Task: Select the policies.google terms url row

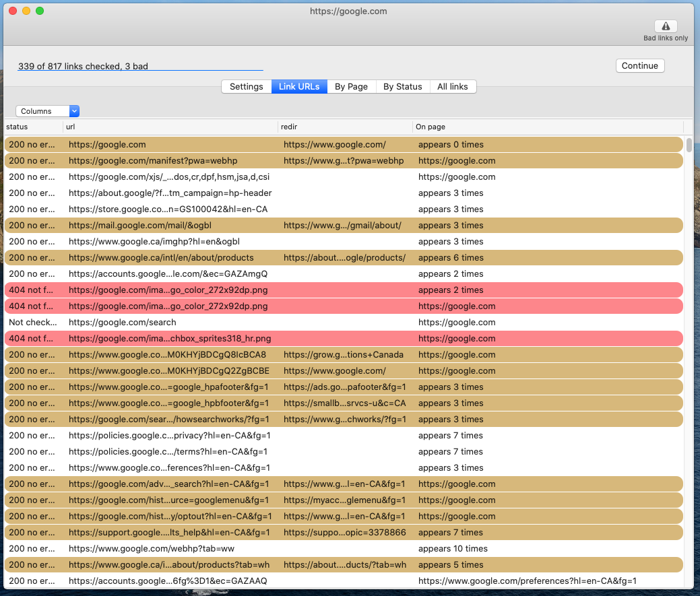Action: pos(344,451)
